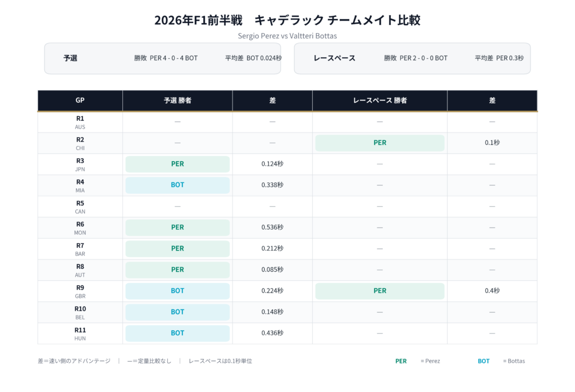
Task: Click the レースペース summary card label
Action: click(335, 58)
